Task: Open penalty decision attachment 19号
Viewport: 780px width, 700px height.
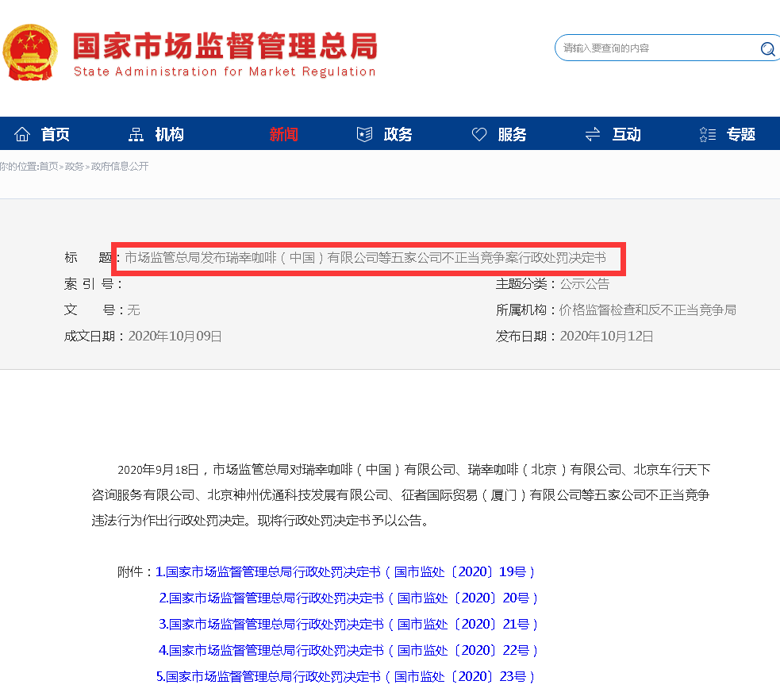Action: point(345,571)
